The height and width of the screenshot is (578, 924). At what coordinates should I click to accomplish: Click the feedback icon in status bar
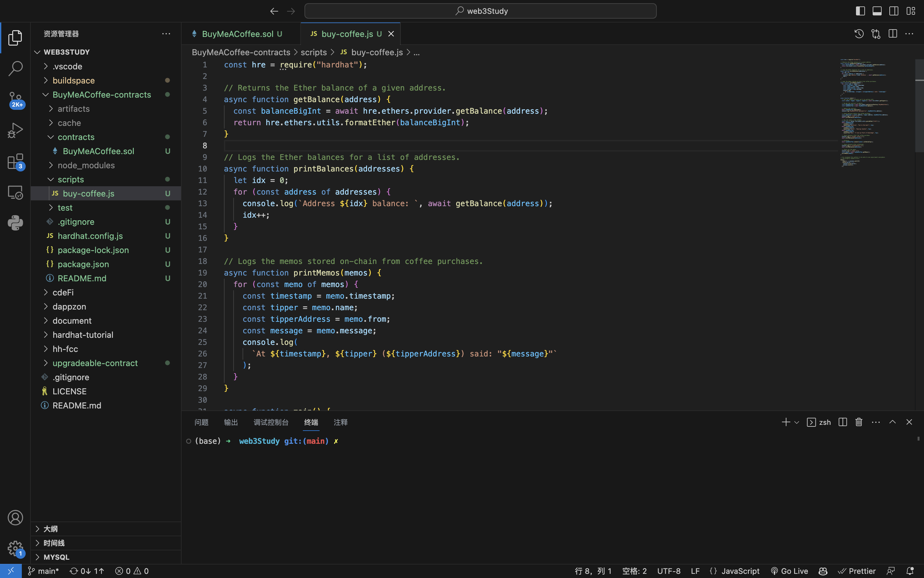coord(891,571)
